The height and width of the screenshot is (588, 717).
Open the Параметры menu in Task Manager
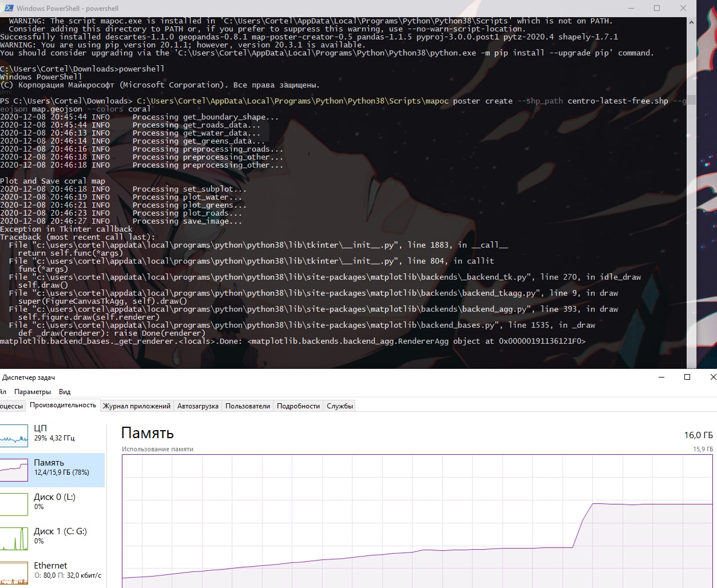[x=33, y=392]
